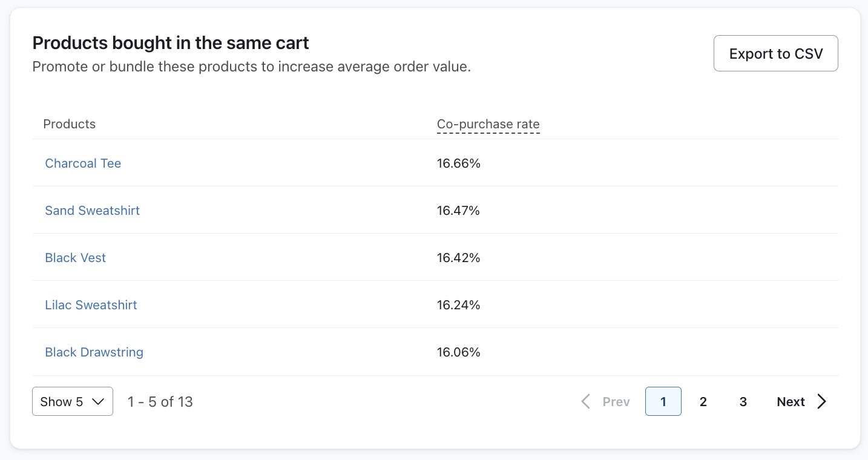The width and height of the screenshot is (868, 460).
Task: Open the Black Vest product link
Action: click(x=75, y=258)
